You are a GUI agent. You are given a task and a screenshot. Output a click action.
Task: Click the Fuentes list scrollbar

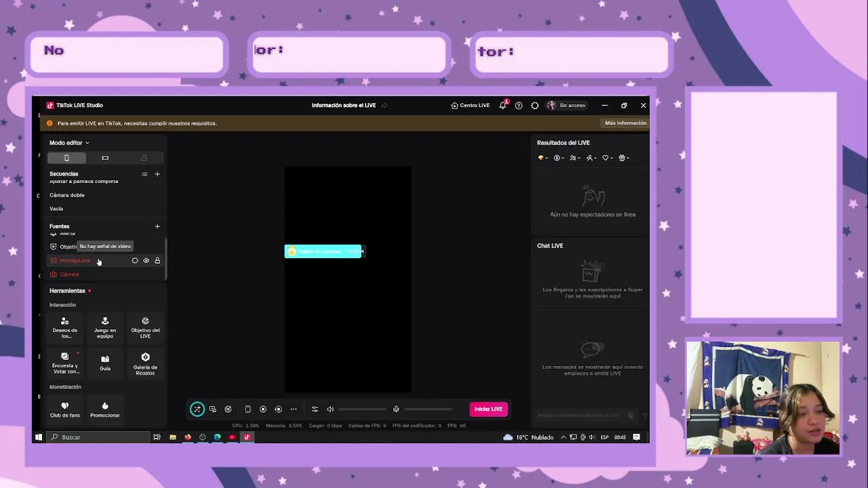(x=166, y=259)
